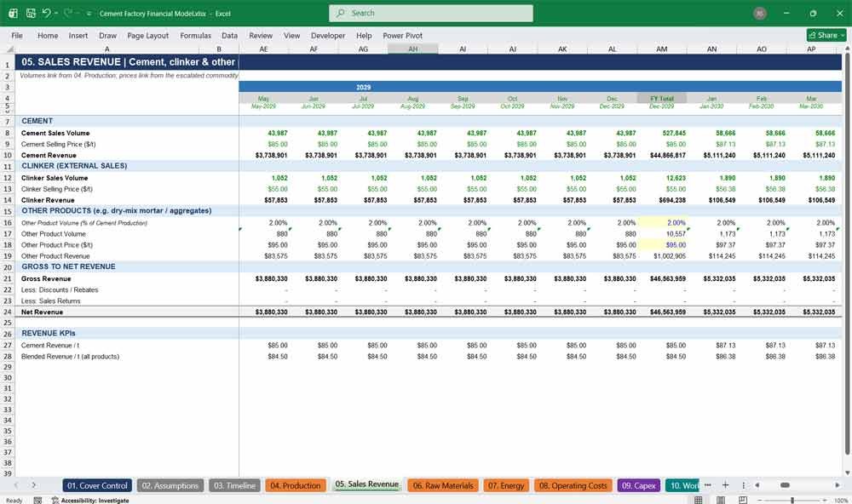This screenshot has height=504, width=852.
Task: Open Customize Quick Access Toolbar dropdown
Action: (x=89, y=14)
